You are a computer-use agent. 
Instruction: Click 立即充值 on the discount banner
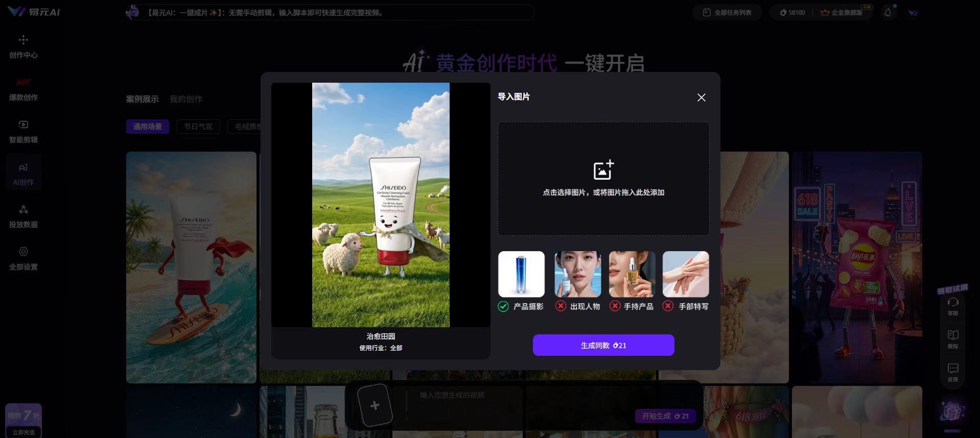(x=24, y=432)
